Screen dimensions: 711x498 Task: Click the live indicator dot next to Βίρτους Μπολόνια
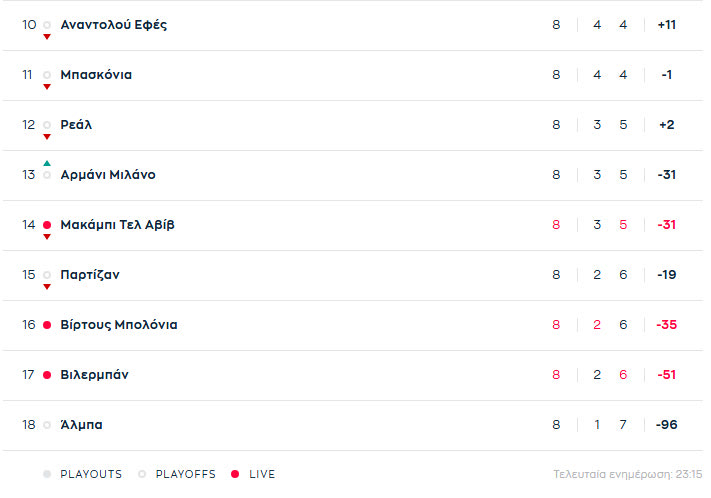click(x=47, y=325)
